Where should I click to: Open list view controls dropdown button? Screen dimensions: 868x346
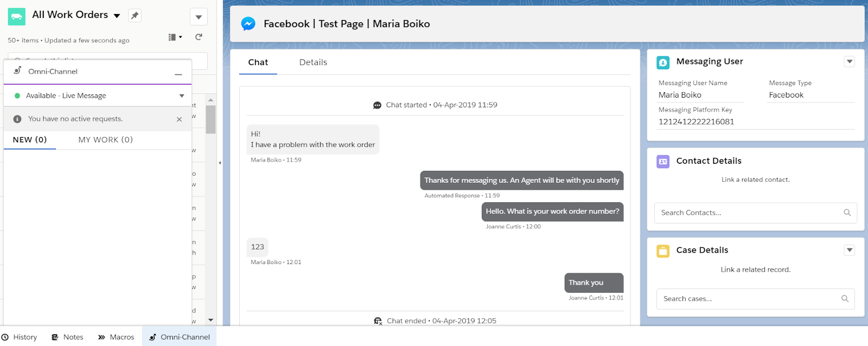tap(199, 17)
